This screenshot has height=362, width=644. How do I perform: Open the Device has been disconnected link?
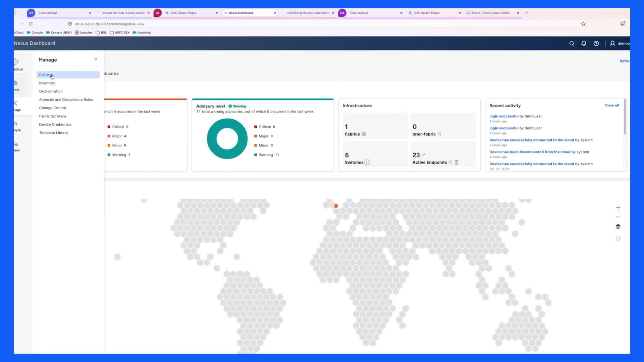pyautogui.click(x=530, y=152)
